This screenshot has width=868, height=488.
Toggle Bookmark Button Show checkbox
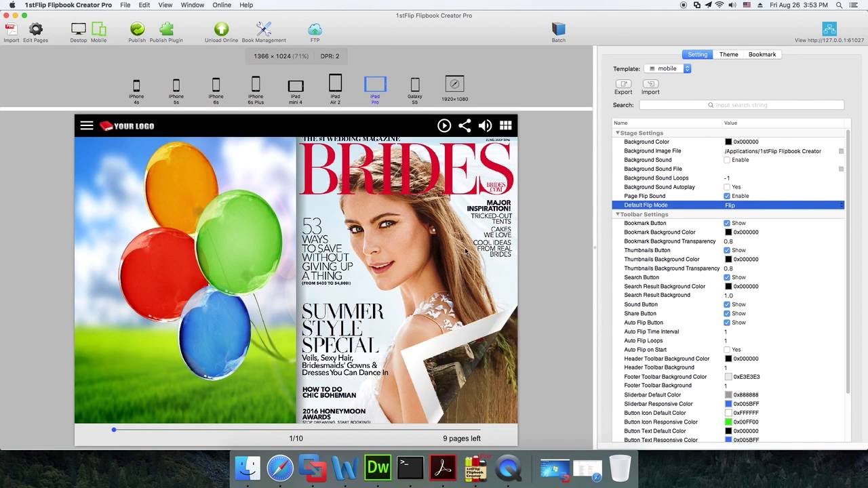[727, 223]
